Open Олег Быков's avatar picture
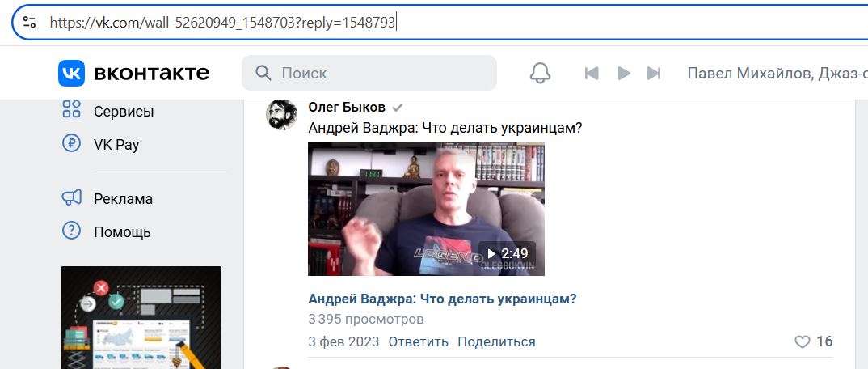The image size is (868, 369). tap(282, 115)
